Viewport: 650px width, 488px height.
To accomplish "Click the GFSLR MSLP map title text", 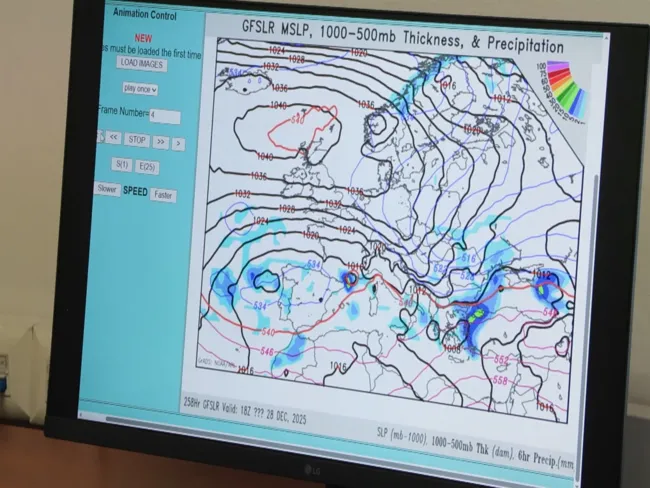I will [402, 34].
